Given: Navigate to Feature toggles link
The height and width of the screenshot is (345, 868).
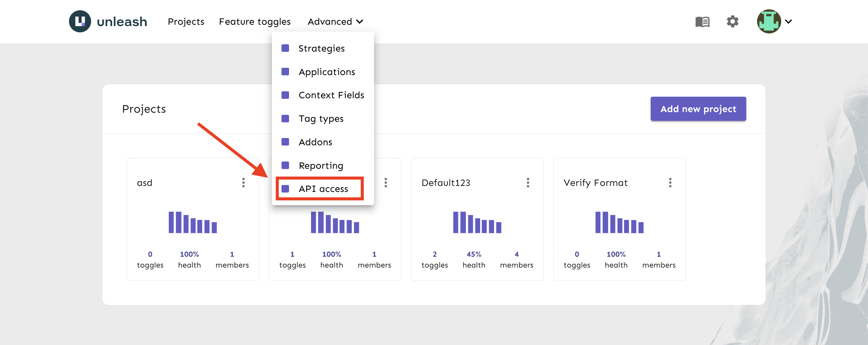Looking at the screenshot, I should 254,22.
